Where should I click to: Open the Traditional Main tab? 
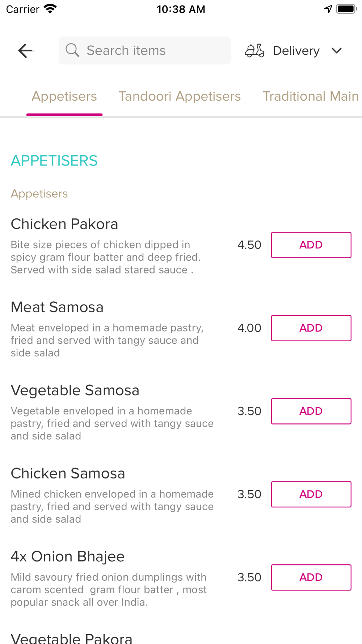click(311, 96)
